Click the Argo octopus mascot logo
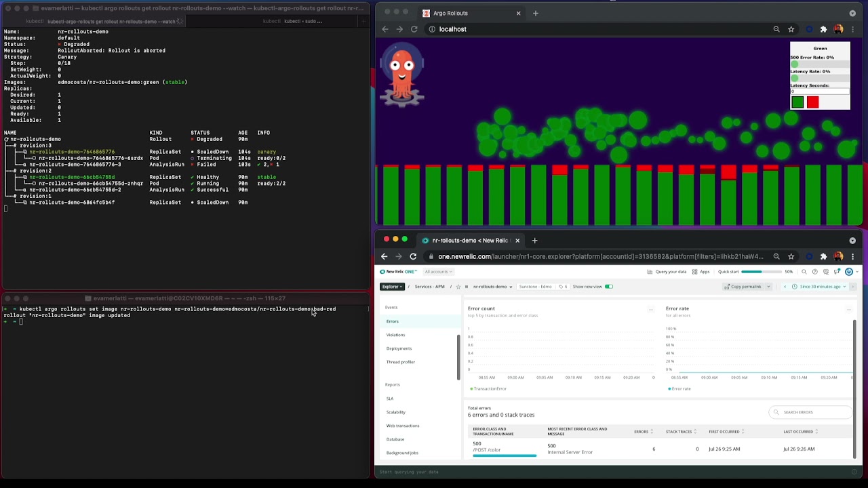The image size is (868, 488). (402, 75)
